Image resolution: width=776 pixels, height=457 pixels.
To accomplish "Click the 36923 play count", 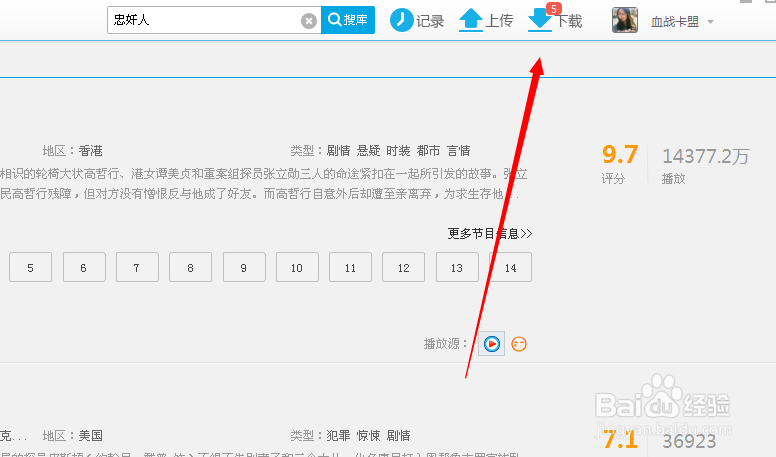I will tap(689, 441).
